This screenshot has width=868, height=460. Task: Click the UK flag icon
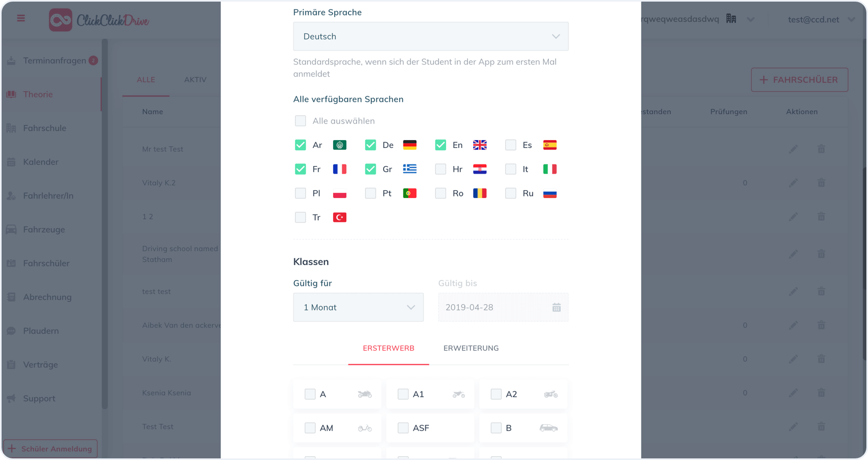pos(480,145)
